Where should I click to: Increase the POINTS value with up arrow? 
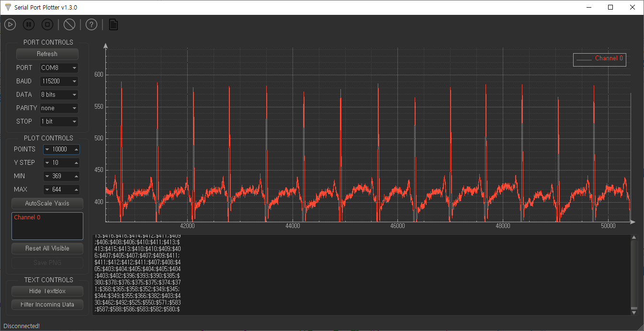pyautogui.click(x=76, y=149)
